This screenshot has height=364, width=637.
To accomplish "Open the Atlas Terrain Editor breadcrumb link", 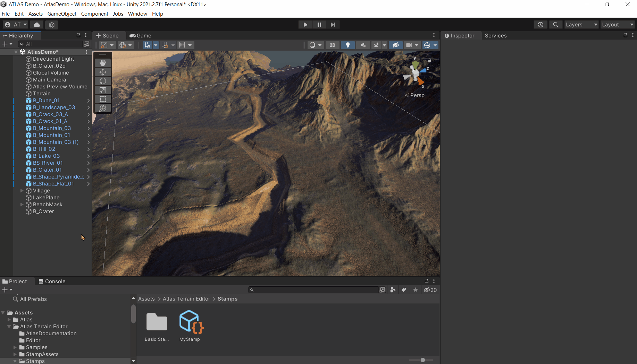I will click(186, 298).
